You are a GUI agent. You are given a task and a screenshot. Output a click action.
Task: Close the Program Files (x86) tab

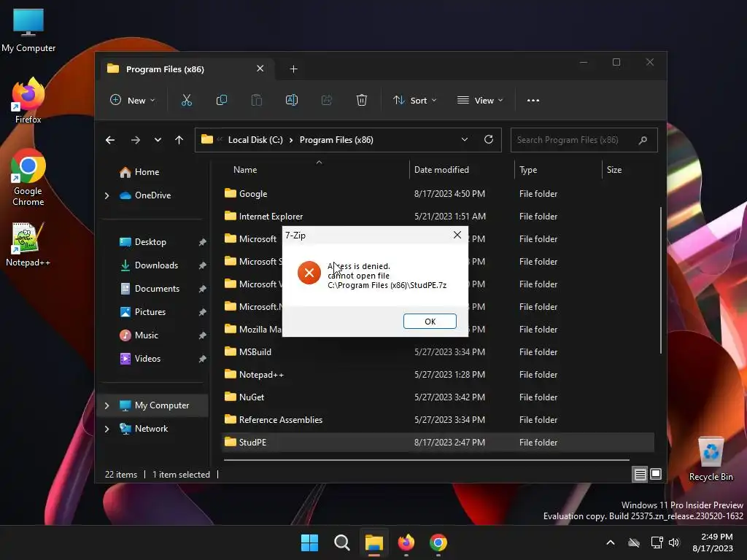click(260, 69)
